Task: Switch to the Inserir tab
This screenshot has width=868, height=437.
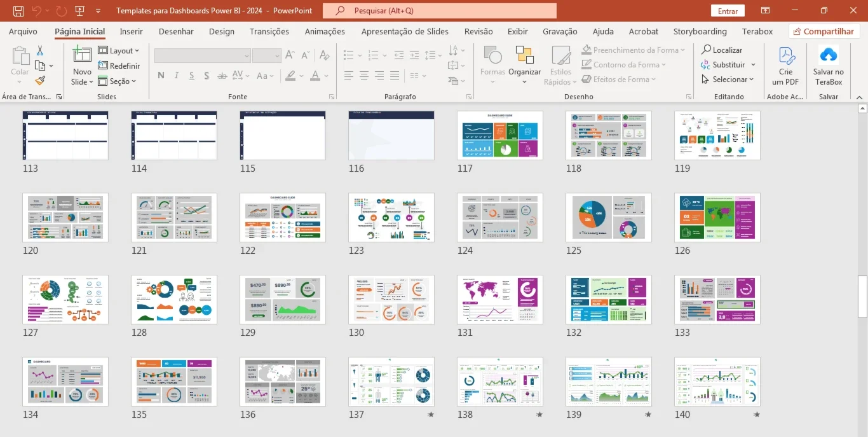Action: click(x=132, y=31)
